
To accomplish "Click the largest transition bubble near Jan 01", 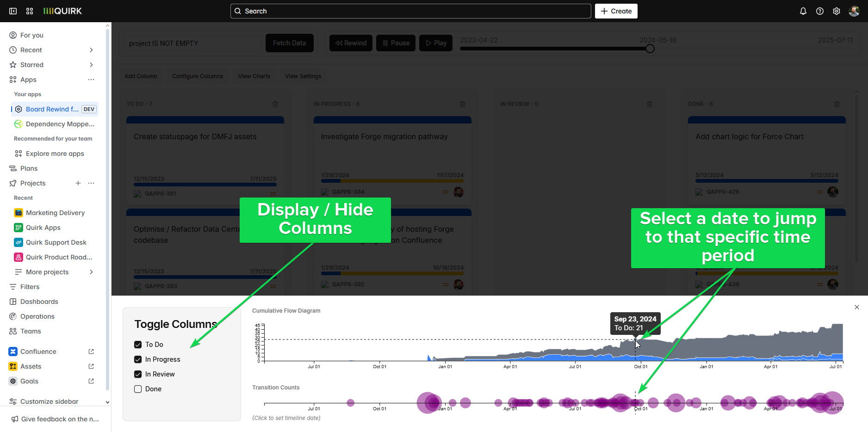I will pos(428,403).
